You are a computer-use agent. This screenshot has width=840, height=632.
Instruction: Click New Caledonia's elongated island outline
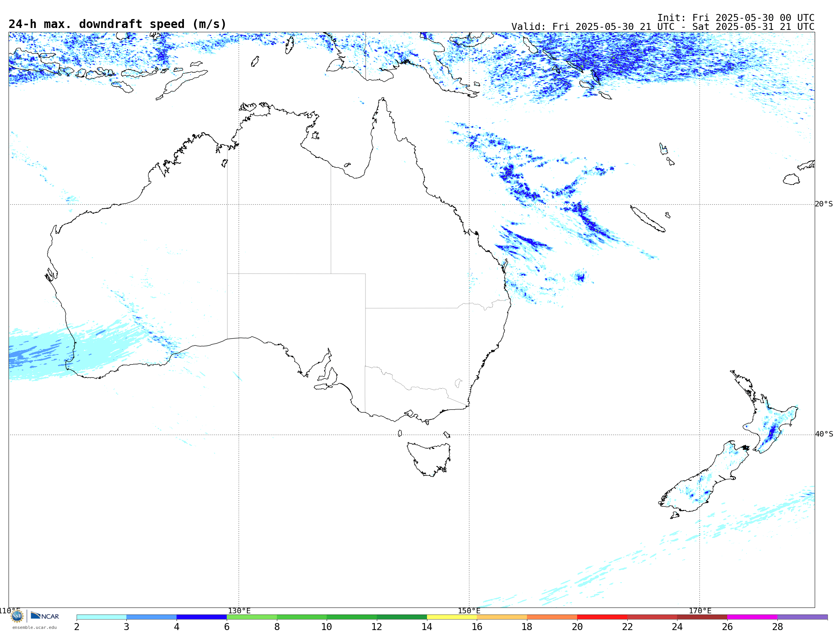(647, 219)
